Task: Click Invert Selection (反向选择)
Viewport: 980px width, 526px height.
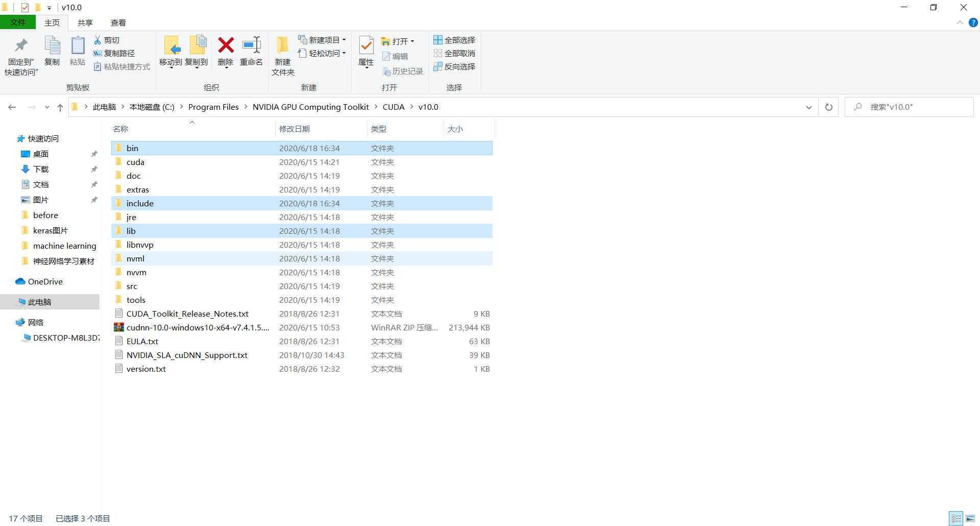Action: coord(454,66)
